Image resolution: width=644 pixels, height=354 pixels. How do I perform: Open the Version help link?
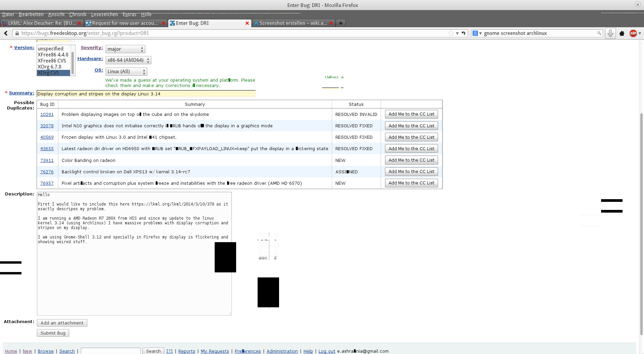24,48
